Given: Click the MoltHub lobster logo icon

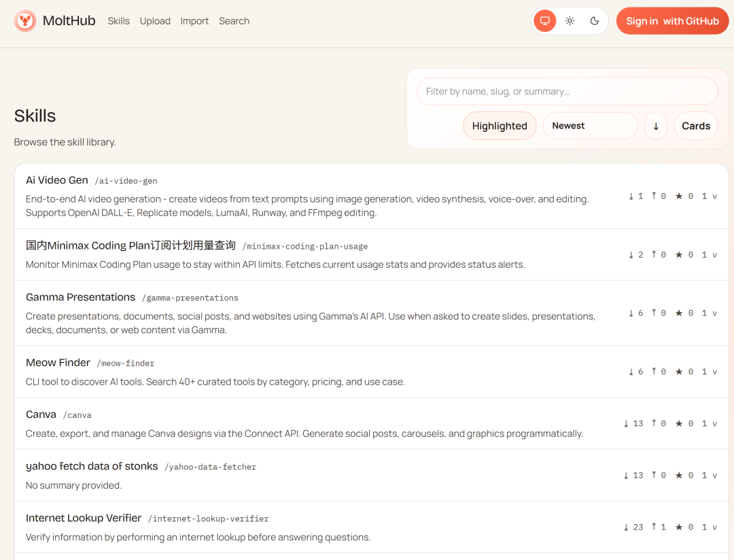Looking at the screenshot, I should (25, 21).
